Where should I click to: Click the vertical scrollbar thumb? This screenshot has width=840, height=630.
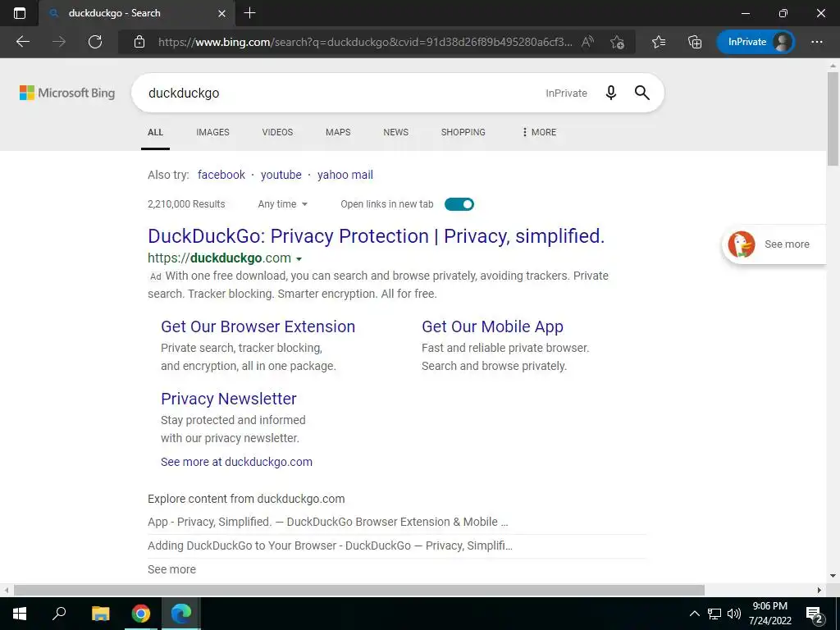click(x=833, y=119)
